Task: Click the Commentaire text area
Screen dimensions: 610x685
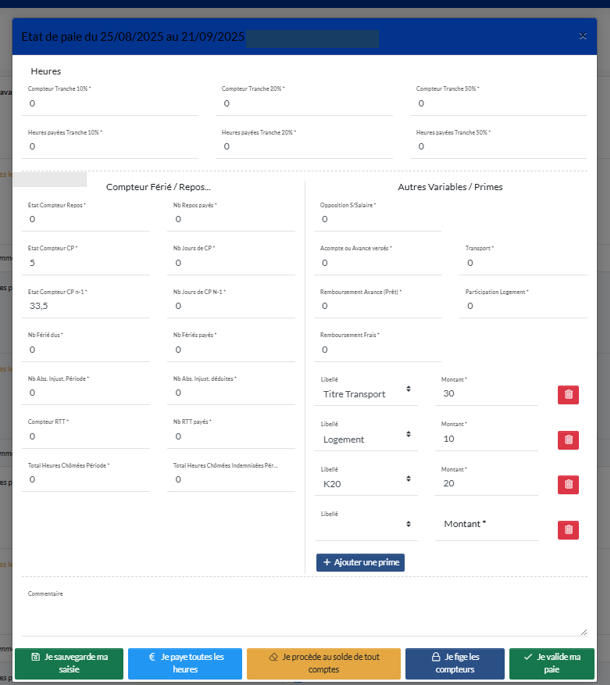Action: coord(304,617)
